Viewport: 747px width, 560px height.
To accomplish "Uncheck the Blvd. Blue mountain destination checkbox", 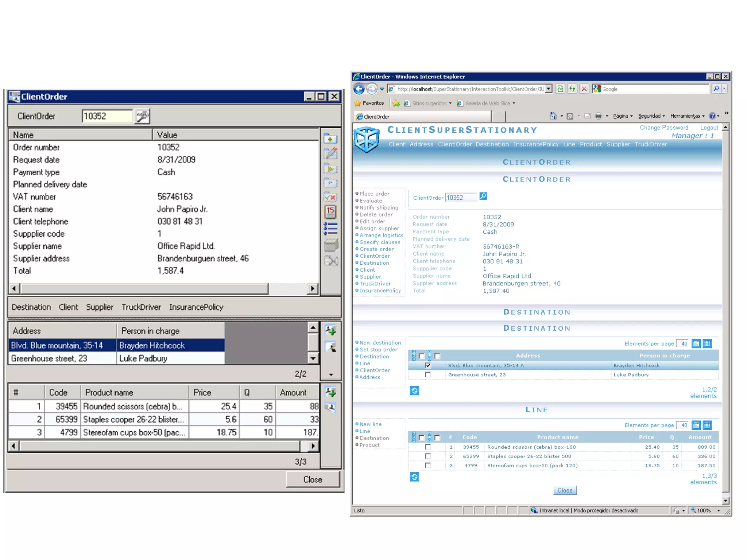I will coord(428,365).
